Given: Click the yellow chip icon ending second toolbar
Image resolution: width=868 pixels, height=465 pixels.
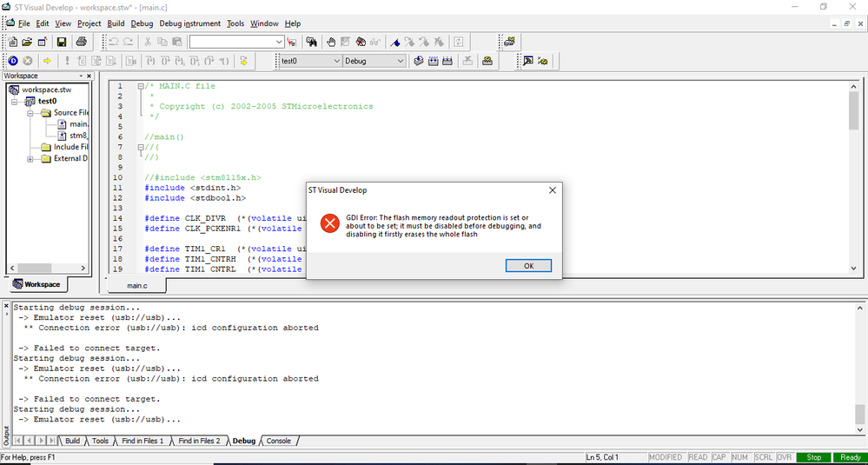Looking at the screenshot, I should [542, 61].
